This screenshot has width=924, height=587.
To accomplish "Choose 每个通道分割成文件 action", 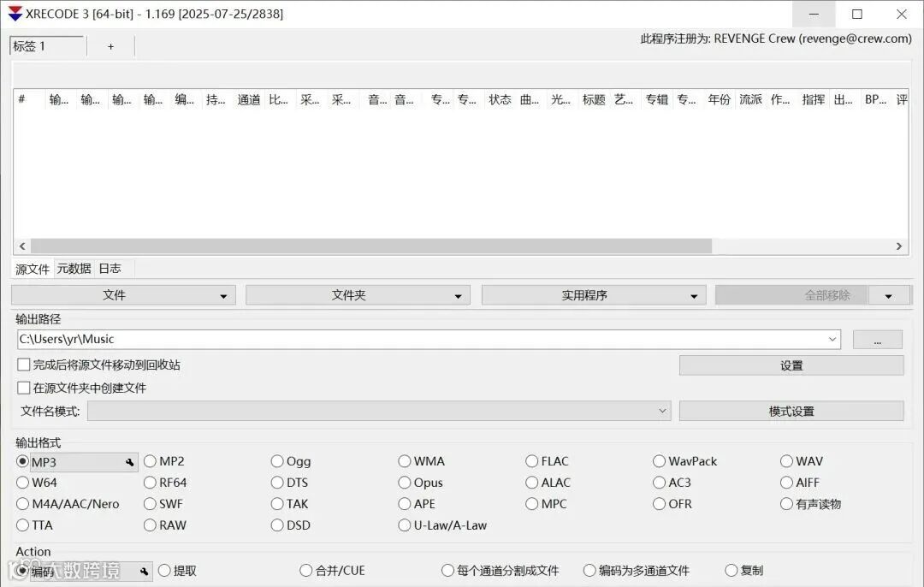I will tap(447, 571).
